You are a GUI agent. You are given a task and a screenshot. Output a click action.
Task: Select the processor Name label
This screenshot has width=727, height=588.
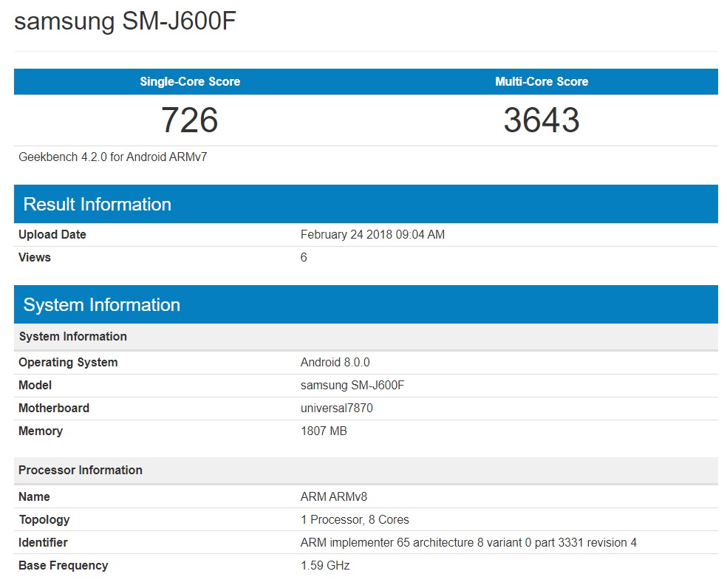tap(34, 497)
